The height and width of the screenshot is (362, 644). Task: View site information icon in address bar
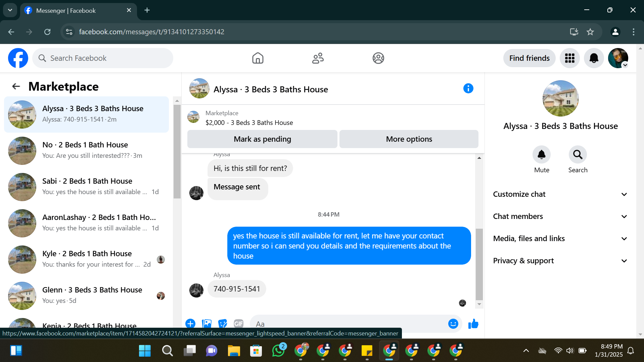coord(69,32)
